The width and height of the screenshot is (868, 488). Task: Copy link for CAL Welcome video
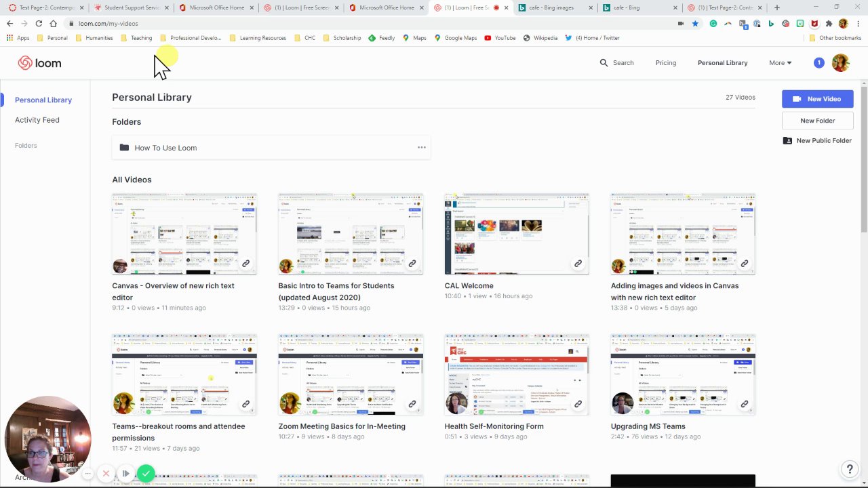[578, 263]
